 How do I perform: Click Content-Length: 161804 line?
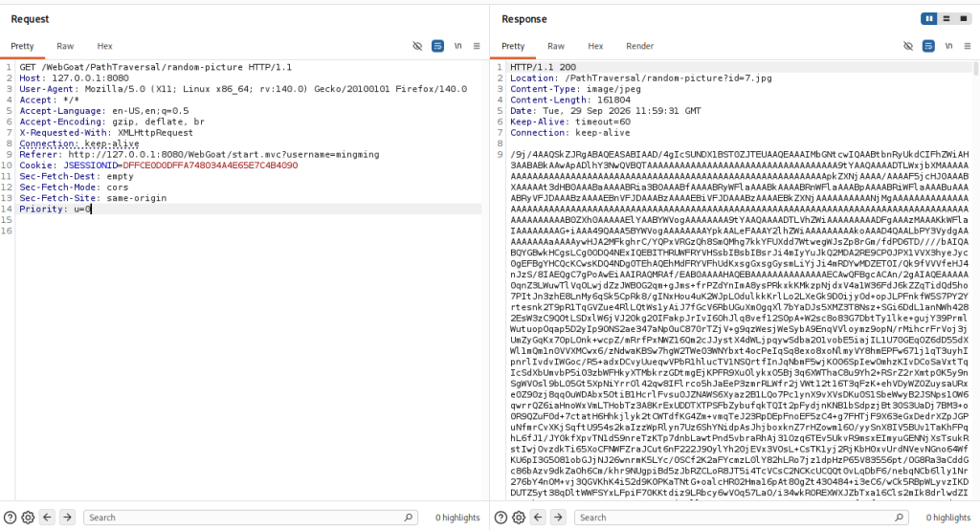(570, 99)
